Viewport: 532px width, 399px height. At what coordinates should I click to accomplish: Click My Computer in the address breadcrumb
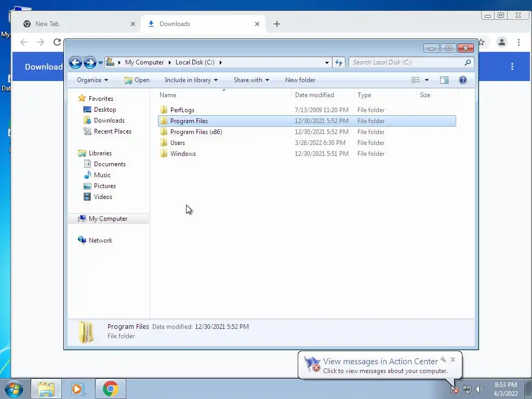coord(144,62)
